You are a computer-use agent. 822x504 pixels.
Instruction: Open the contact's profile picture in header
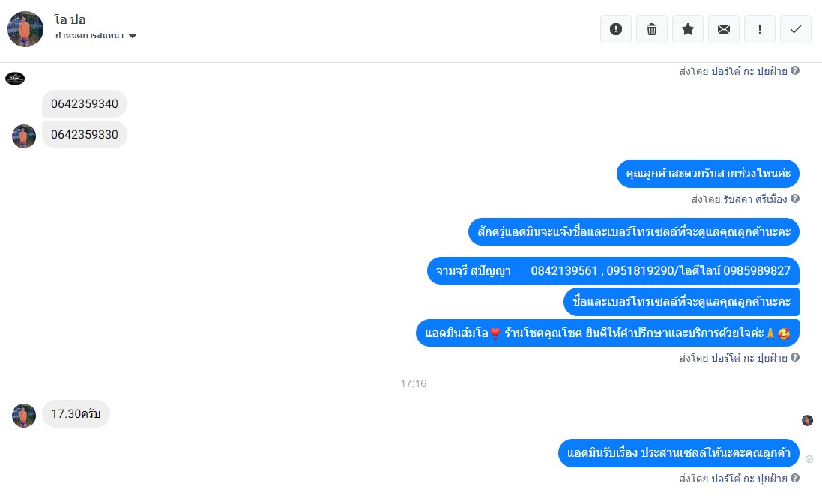click(25, 29)
